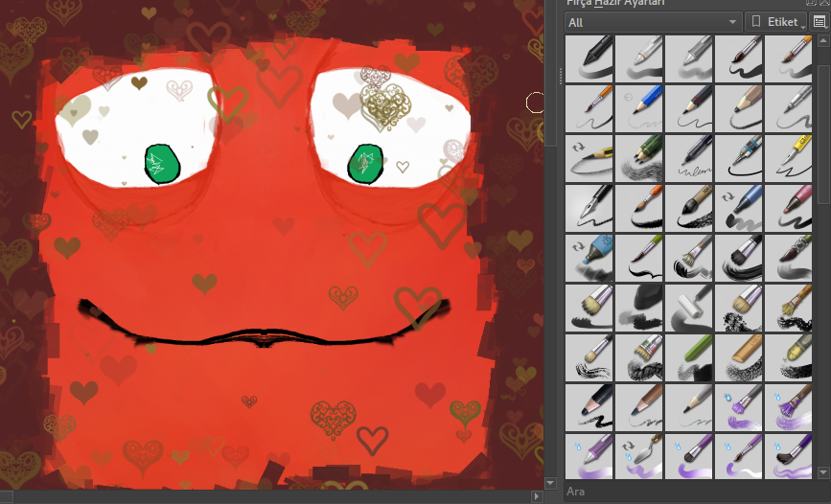Viewport: 831px width, 504px height.
Task: Select orange-handled round brush with dry black stroke
Action: pos(639,208)
